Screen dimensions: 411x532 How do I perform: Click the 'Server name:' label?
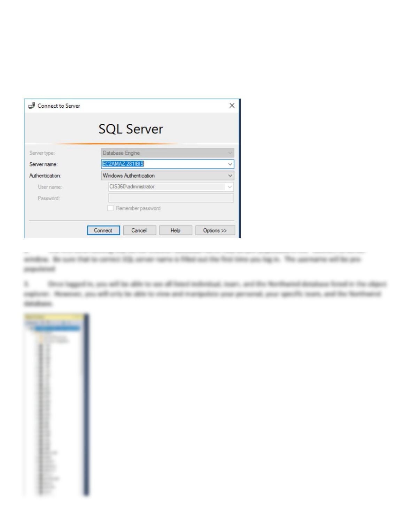tap(44, 164)
